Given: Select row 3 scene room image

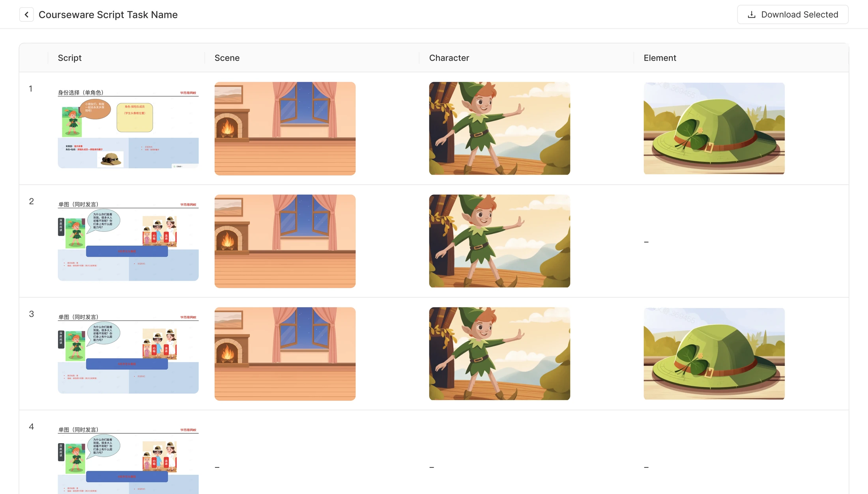Looking at the screenshot, I should click(x=285, y=354).
